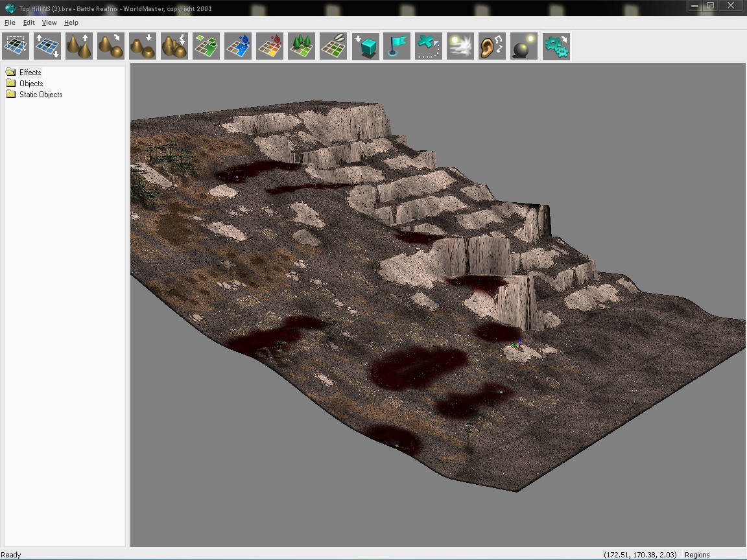Click the coordinates readout in status bar

click(x=640, y=555)
